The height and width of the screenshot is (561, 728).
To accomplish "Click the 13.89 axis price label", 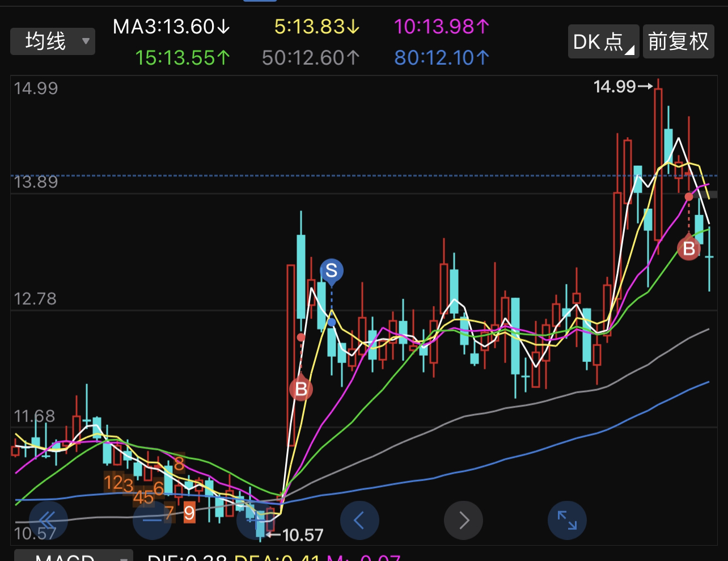I will [x=35, y=182].
